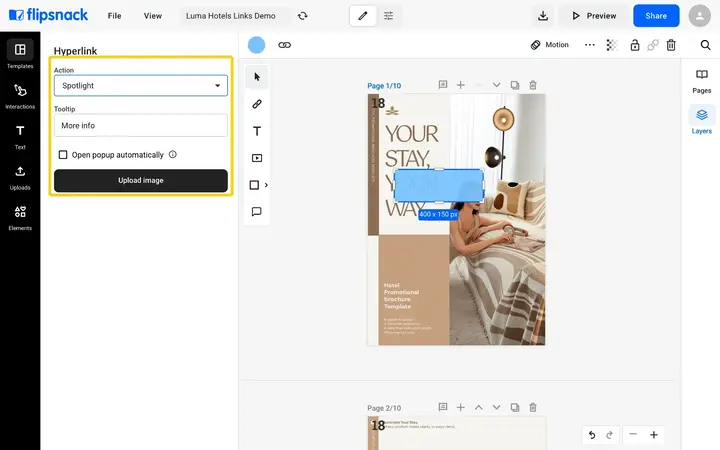Open the Action dropdown showing Spotlight

[x=141, y=85]
